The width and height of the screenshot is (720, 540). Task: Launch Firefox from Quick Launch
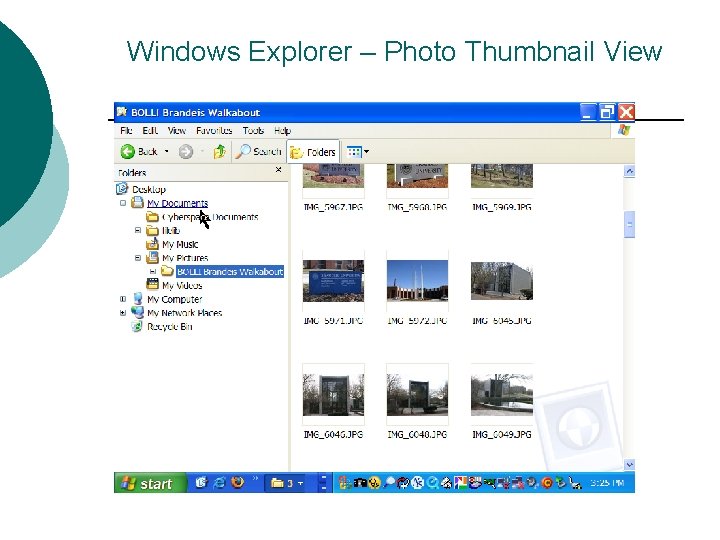(x=237, y=483)
